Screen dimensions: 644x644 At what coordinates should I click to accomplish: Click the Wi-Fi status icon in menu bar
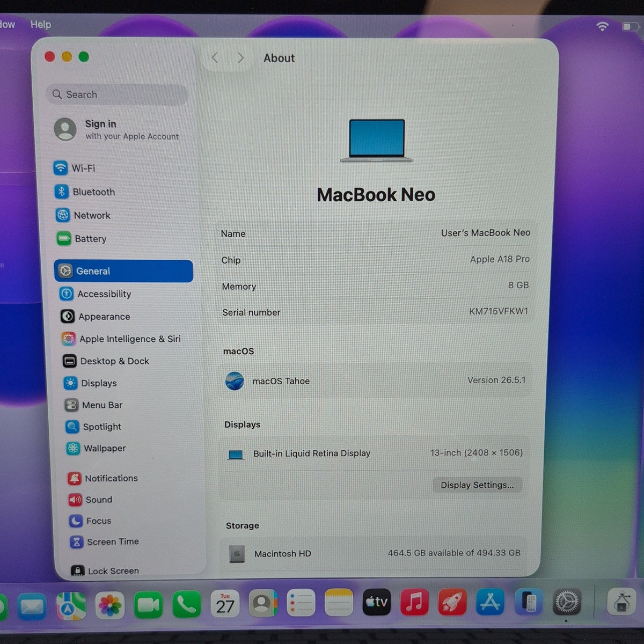click(603, 26)
